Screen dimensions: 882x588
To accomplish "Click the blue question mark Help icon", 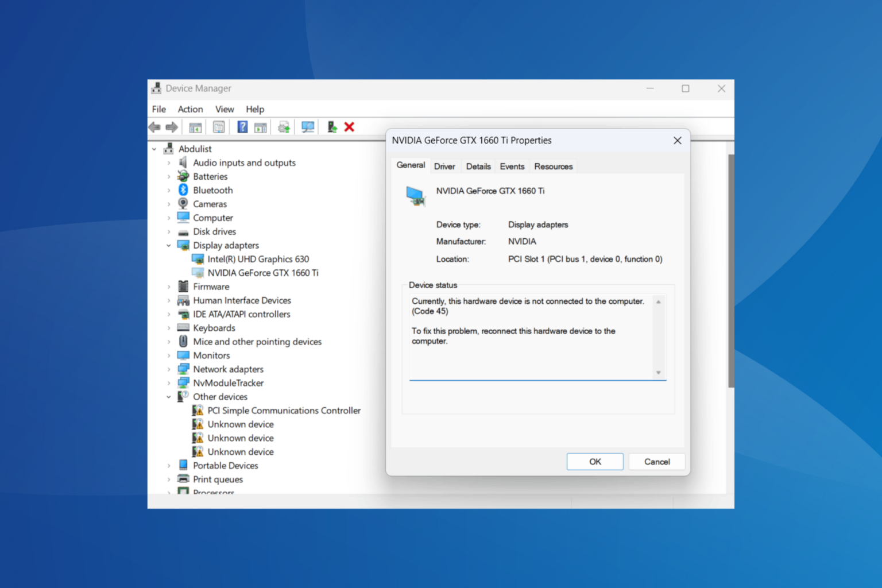I will [242, 127].
